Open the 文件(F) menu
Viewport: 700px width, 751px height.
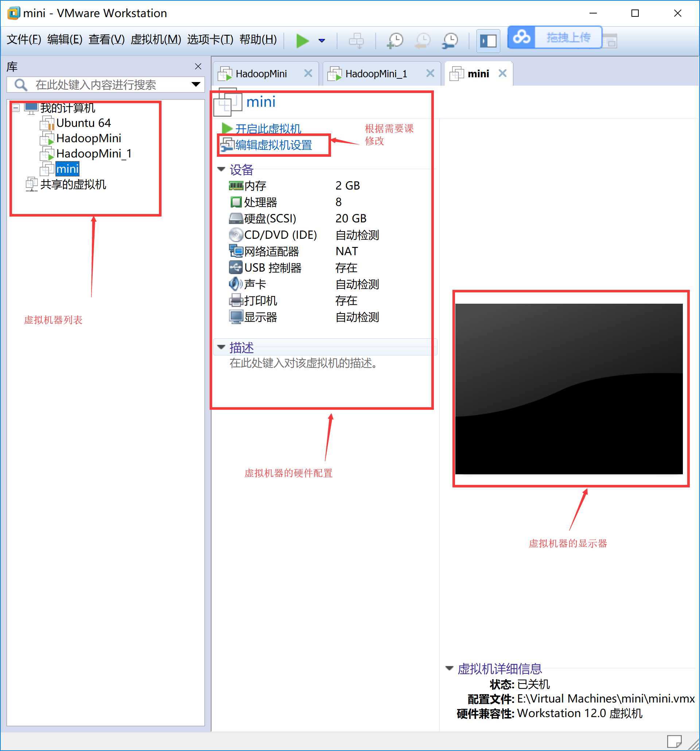[x=24, y=39]
